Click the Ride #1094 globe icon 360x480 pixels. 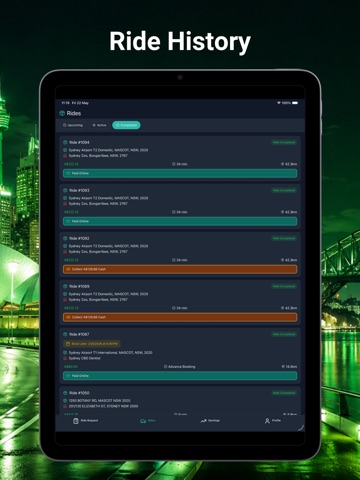click(65, 142)
